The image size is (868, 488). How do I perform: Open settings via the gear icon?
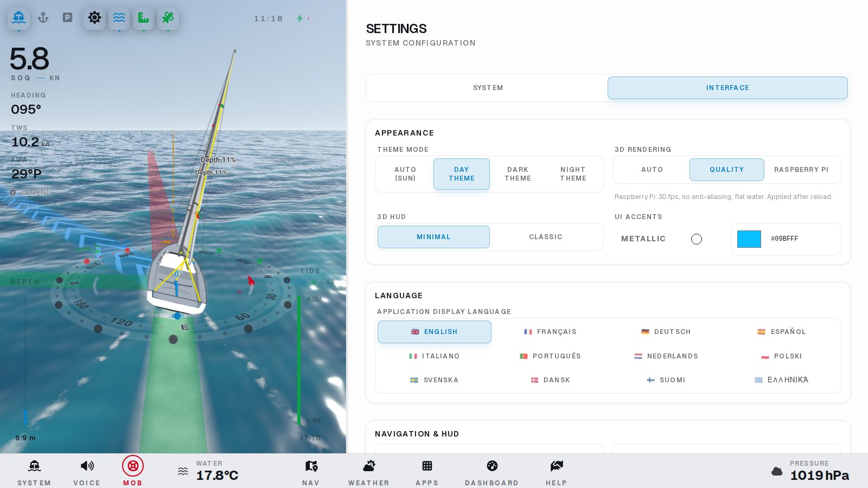click(94, 18)
